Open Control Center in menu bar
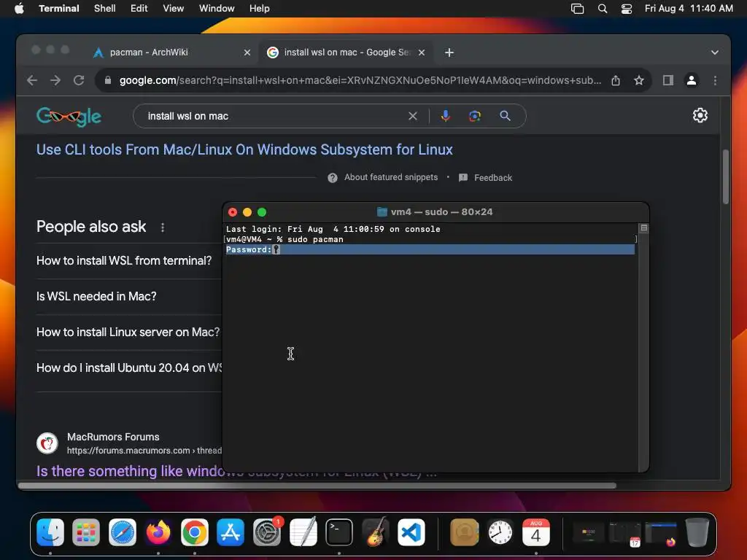Image resolution: width=747 pixels, height=560 pixels. [x=627, y=9]
